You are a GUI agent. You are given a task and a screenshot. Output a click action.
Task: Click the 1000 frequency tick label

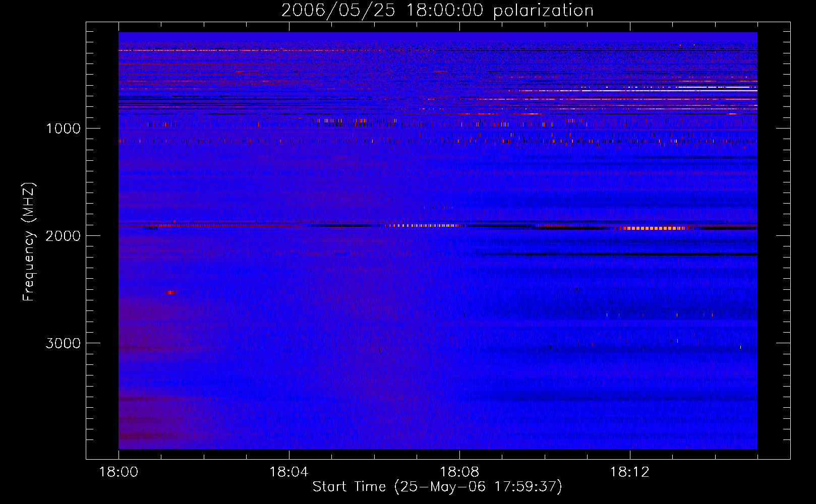(63, 129)
